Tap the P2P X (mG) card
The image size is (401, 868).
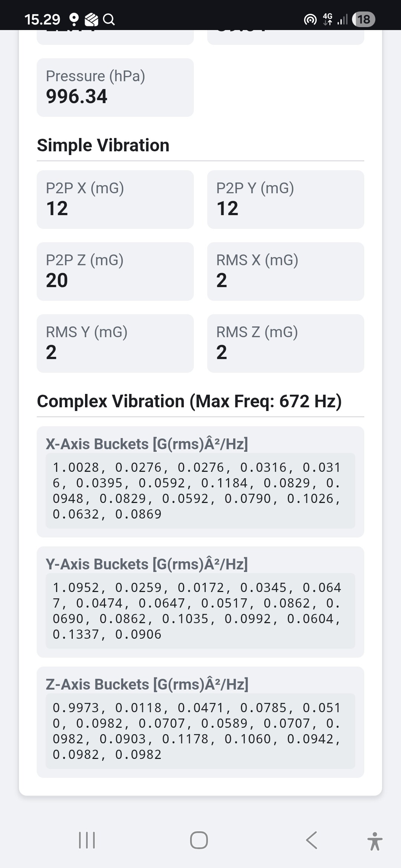(115, 200)
